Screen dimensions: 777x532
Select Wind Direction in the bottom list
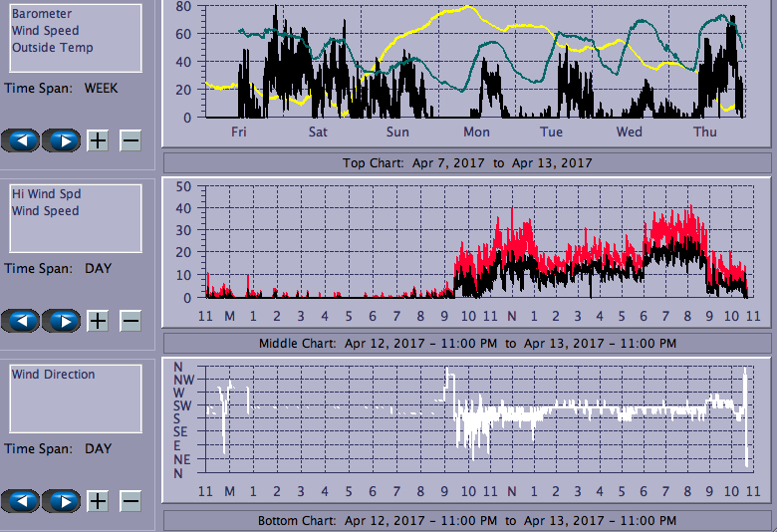(x=53, y=375)
